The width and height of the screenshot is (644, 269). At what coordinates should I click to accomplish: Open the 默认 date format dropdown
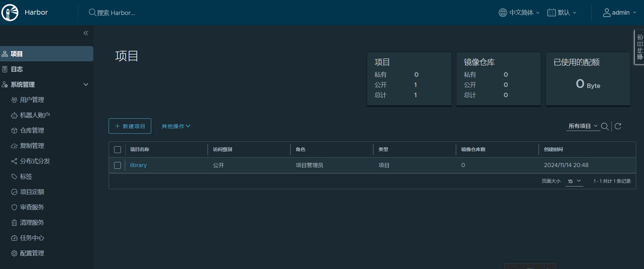[x=562, y=13]
